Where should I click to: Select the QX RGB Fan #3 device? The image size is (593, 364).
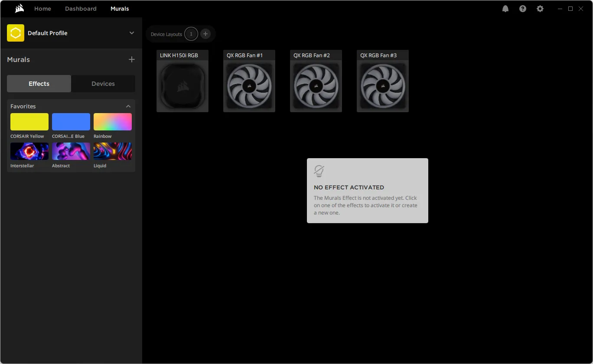coord(383,81)
